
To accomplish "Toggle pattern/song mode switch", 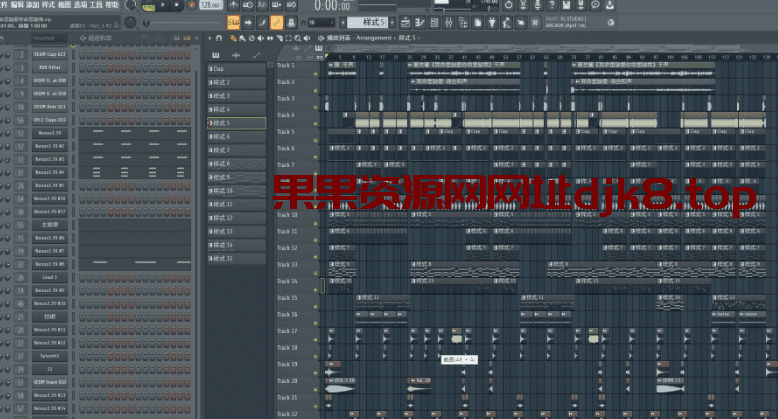I will click(x=148, y=6).
